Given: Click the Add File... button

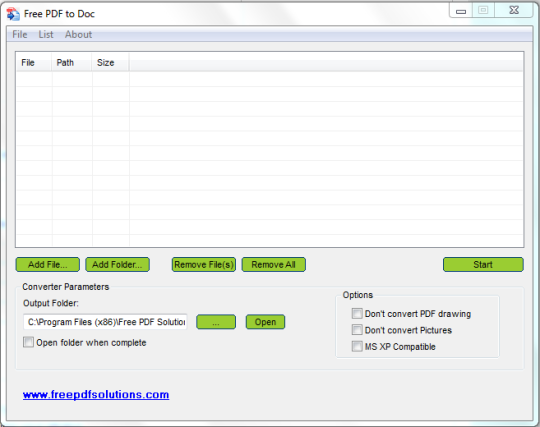Looking at the screenshot, I should [48, 264].
